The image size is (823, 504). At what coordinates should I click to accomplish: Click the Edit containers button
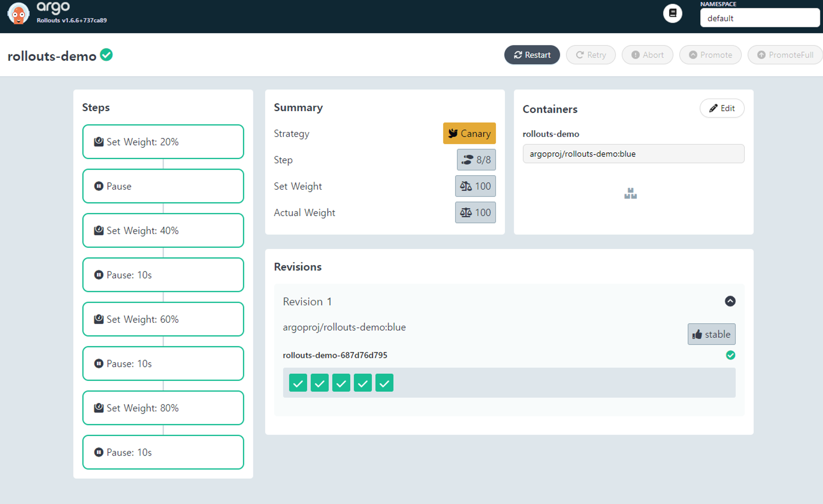click(722, 108)
